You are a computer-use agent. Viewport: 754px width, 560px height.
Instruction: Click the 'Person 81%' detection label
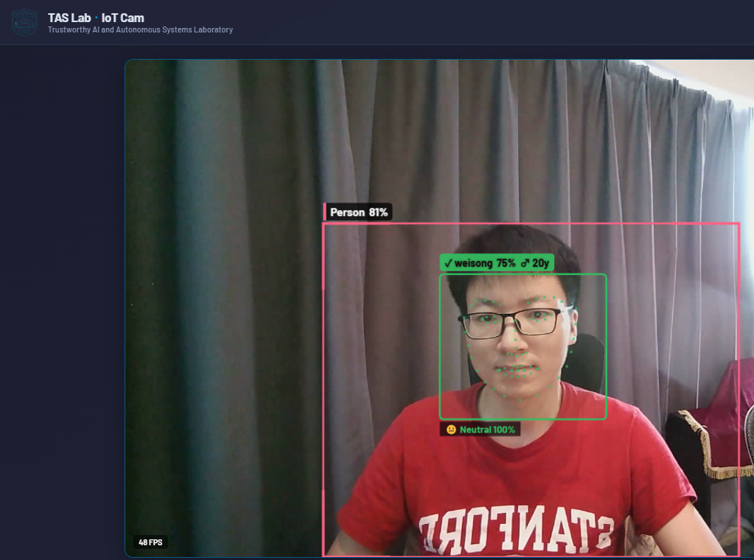pos(357,212)
